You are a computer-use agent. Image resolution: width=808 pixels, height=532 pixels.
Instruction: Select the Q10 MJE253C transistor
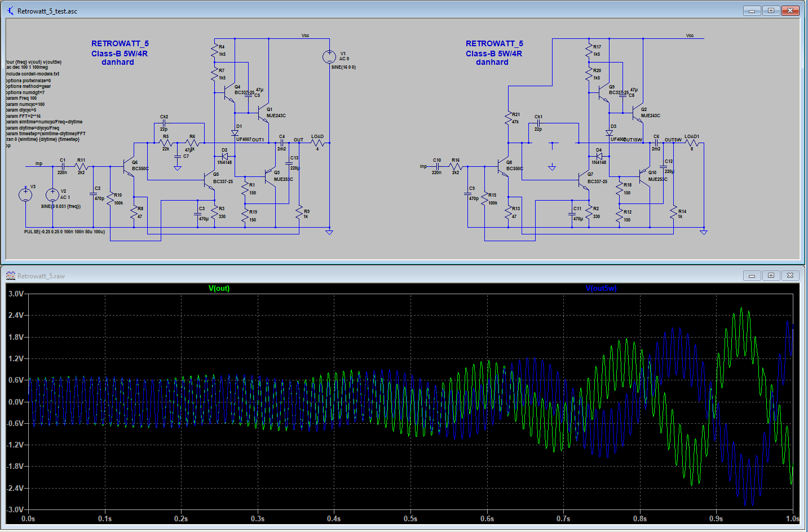click(644, 175)
